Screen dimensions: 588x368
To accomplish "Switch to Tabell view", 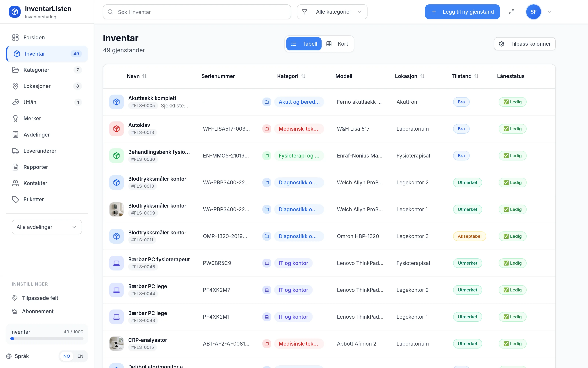I will 304,44.
